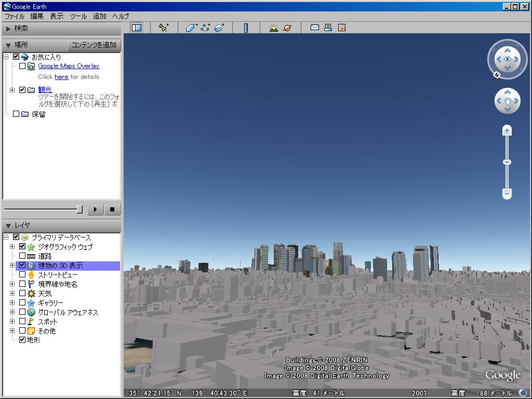Viewport: 532px width, 399px height.
Task: Enable the ストリートビュー layer checkbox
Action: click(22, 274)
